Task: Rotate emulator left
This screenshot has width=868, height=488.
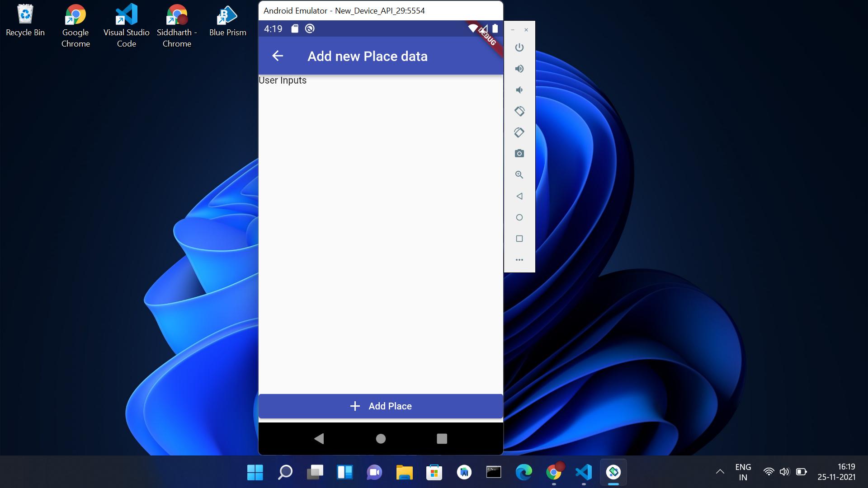Action: (x=519, y=111)
